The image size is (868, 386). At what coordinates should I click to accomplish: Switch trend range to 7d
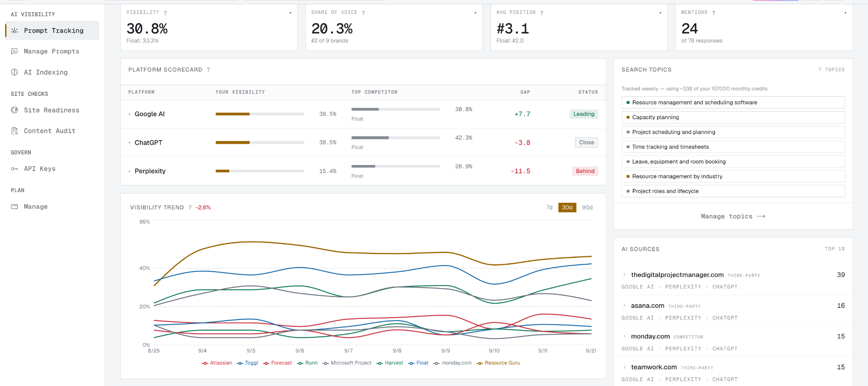[549, 207]
